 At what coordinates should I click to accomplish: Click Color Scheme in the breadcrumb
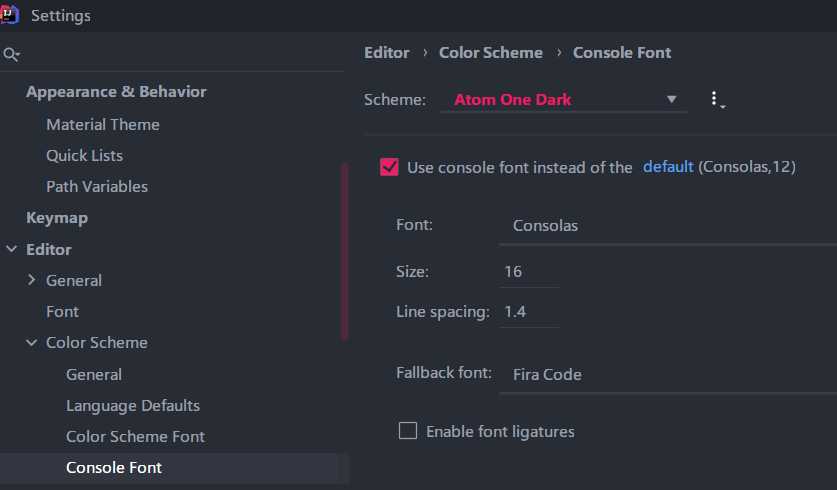coord(491,52)
